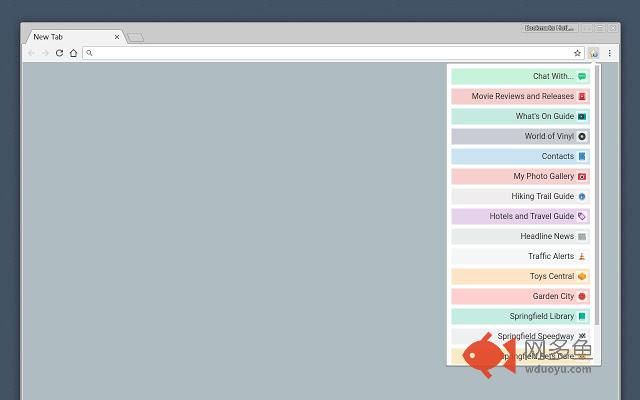Open the Headline News bookmark
The image size is (640, 400).
click(x=520, y=236)
